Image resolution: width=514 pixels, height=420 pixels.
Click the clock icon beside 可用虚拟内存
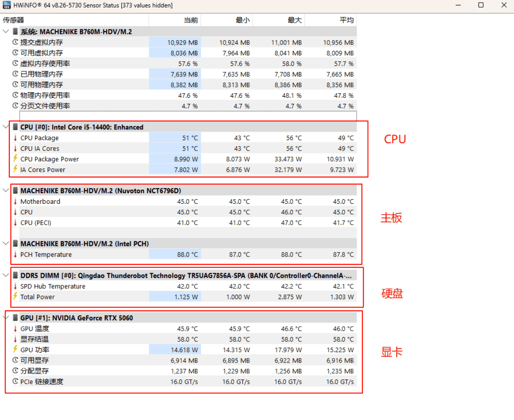15,53
